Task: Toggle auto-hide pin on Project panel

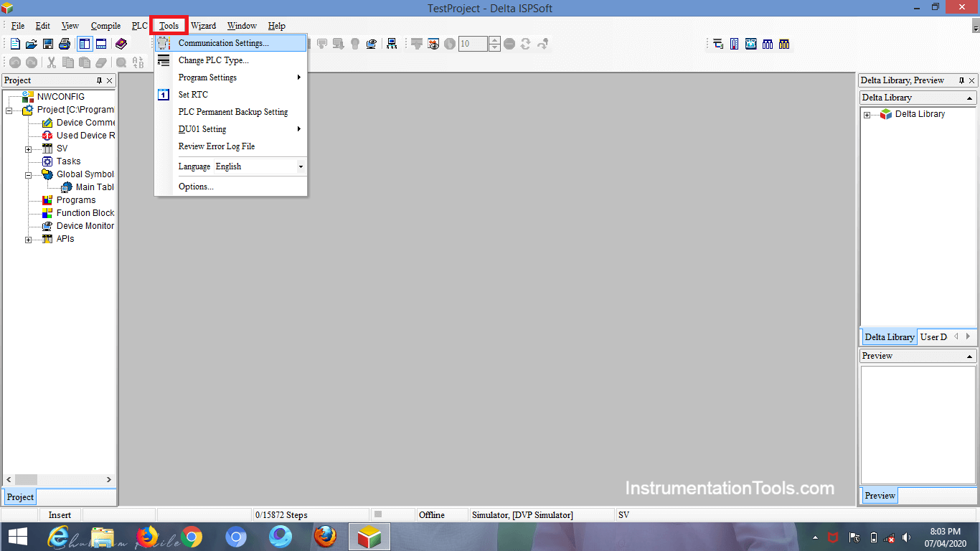Action: tap(99, 80)
